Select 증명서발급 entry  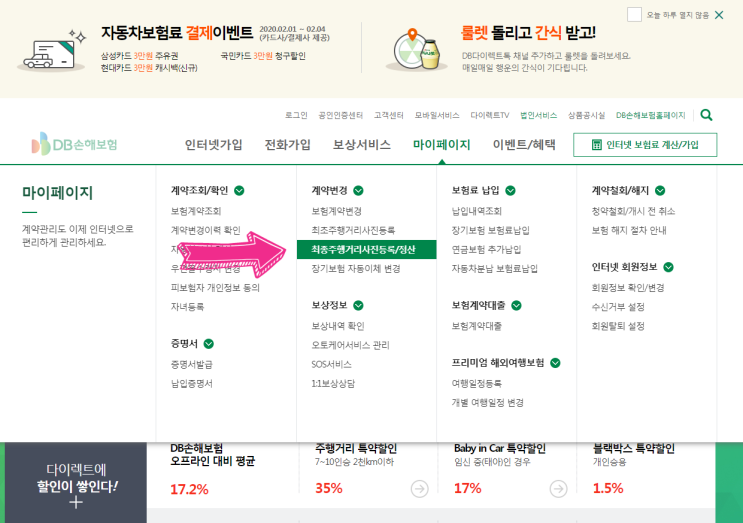coord(191,364)
